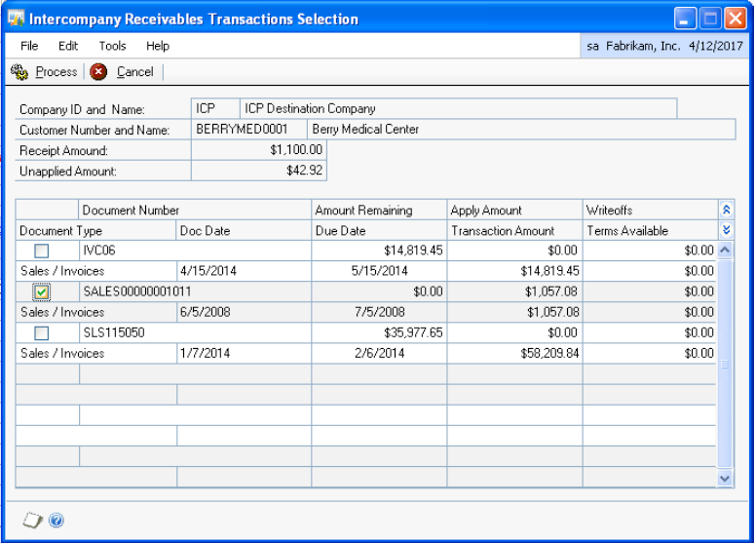The image size is (756, 543).
Task: Open the Tools menu
Action: 112,46
